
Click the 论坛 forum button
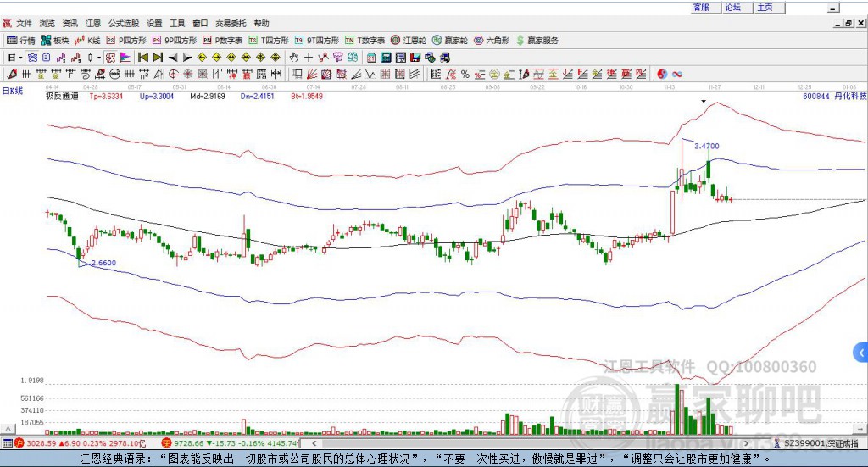(732, 7)
